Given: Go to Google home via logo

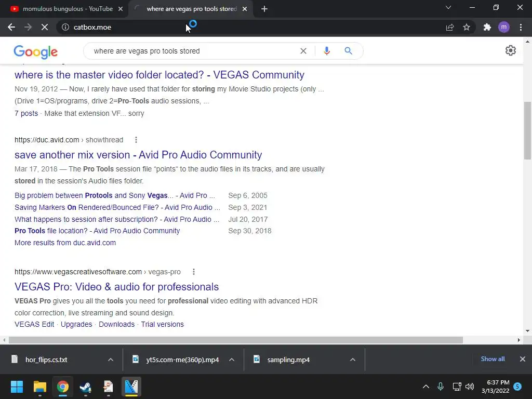Looking at the screenshot, I should [x=36, y=51].
